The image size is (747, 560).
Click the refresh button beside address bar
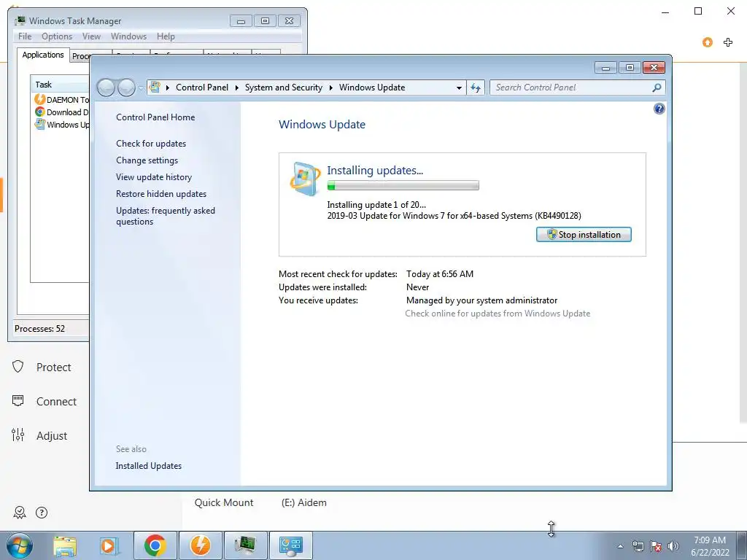pos(476,87)
